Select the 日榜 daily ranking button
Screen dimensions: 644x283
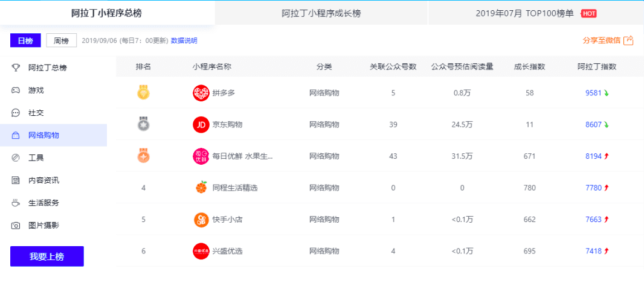25,40
